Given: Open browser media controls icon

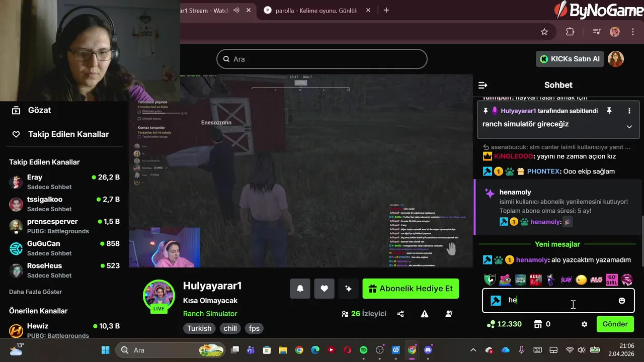Looking at the screenshot, I should (597, 32).
